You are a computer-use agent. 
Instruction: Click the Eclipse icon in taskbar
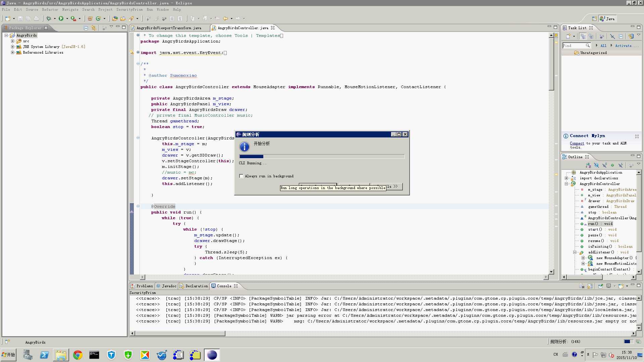point(212,355)
